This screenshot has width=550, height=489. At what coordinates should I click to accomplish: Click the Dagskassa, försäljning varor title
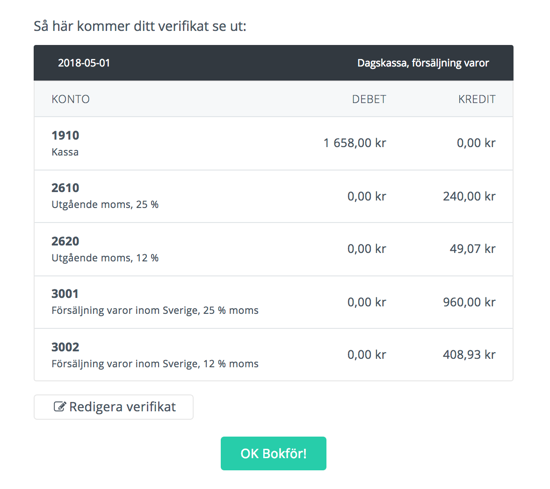point(423,63)
